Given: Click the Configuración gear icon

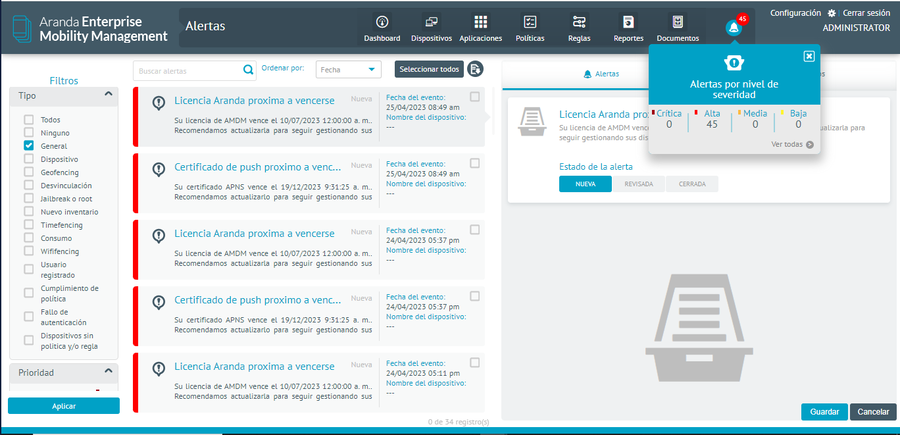Looking at the screenshot, I should 832,13.
